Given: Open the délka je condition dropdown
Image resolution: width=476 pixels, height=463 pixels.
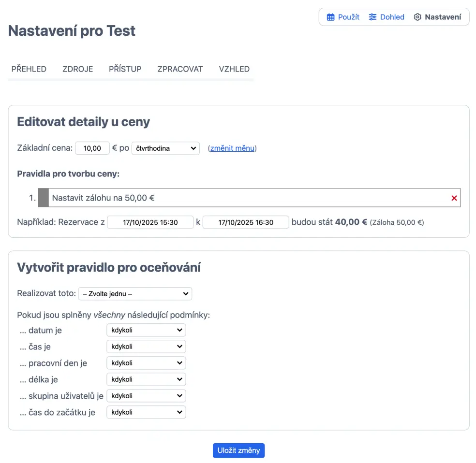Looking at the screenshot, I should pos(146,379).
